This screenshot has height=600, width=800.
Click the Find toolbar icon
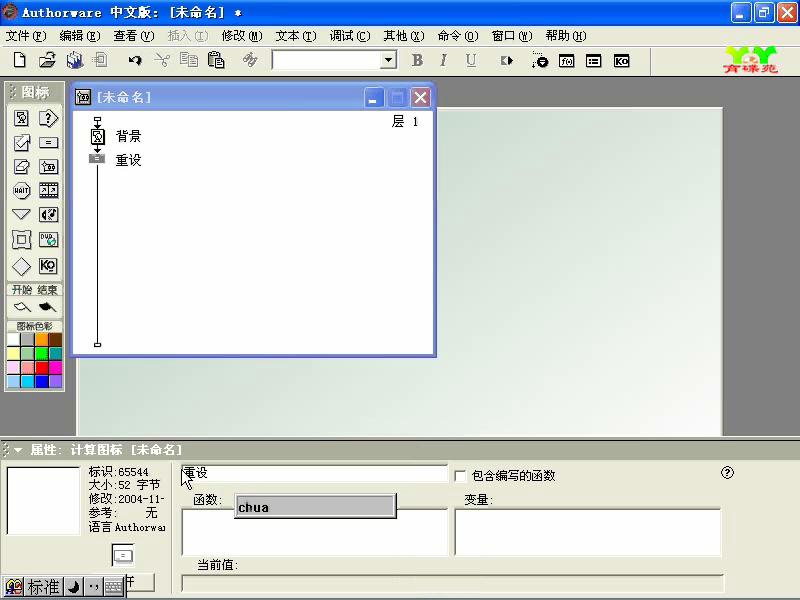250,60
